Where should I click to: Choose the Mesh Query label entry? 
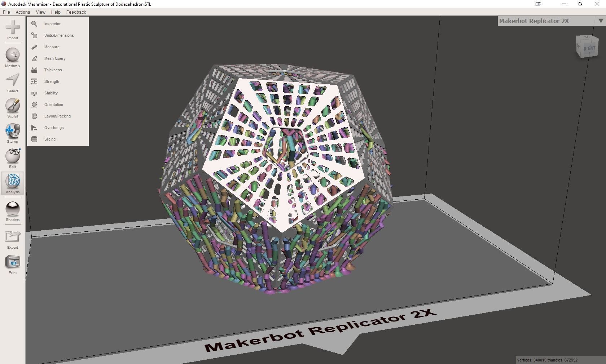pyautogui.click(x=55, y=58)
